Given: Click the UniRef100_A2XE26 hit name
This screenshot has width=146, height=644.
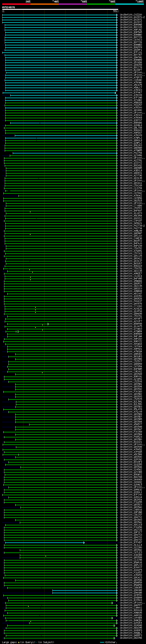Looking at the screenshot, I should coord(131,309).
